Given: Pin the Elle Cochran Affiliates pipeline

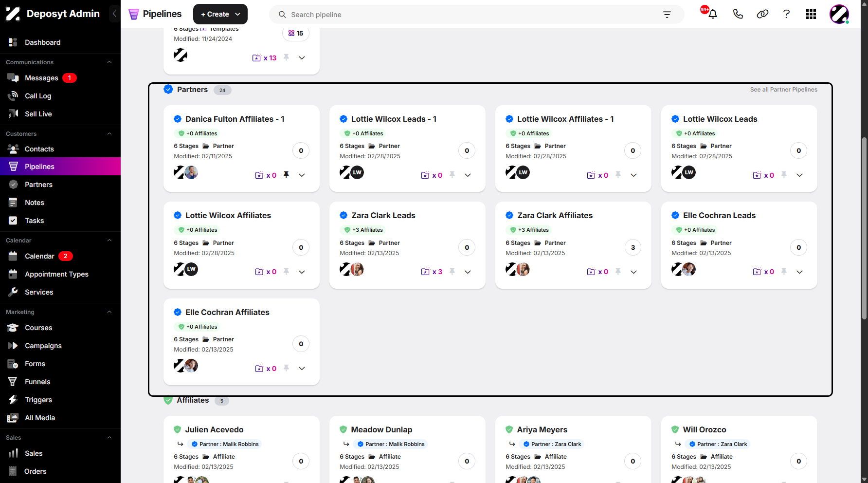Looking at the screenshot, I should pos(286,368).
